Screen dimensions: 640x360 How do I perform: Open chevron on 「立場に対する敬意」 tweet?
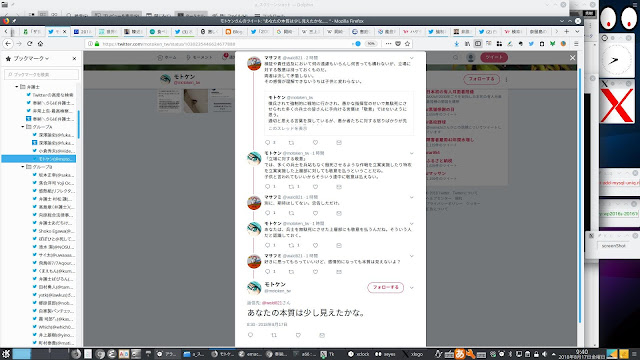(411, 153)
